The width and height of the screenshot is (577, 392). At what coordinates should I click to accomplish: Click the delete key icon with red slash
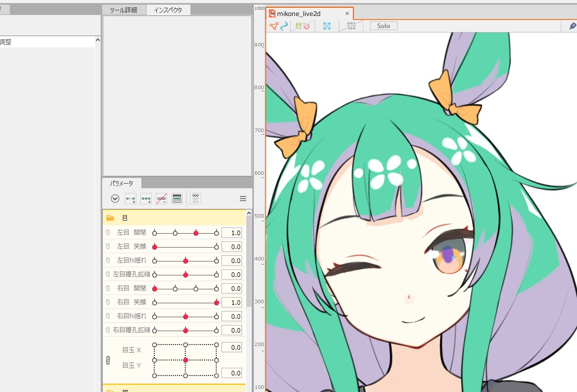point(162,199)
